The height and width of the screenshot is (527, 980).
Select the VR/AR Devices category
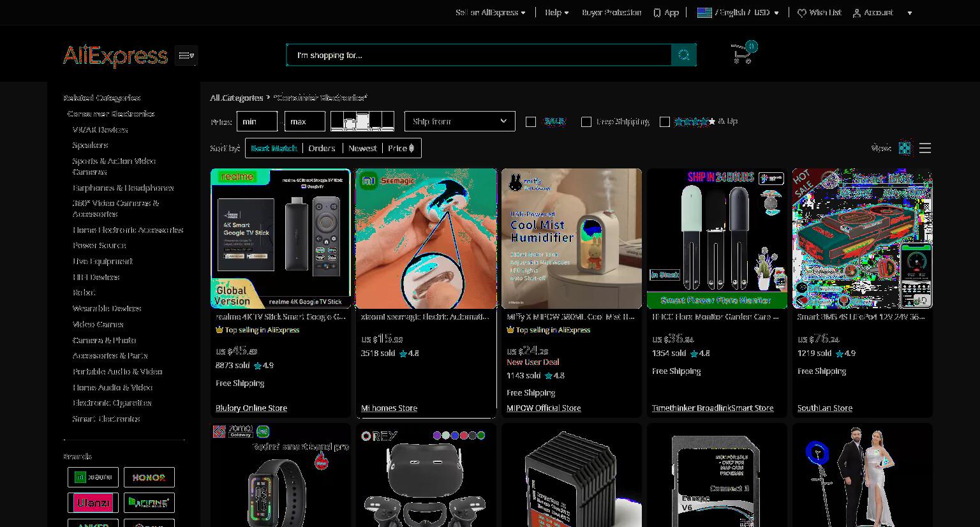100,130
